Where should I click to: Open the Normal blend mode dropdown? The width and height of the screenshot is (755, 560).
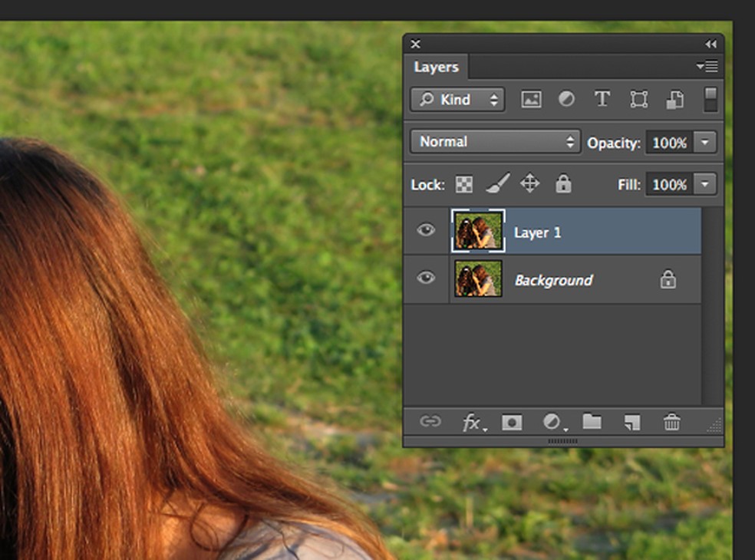coord(495,142)
